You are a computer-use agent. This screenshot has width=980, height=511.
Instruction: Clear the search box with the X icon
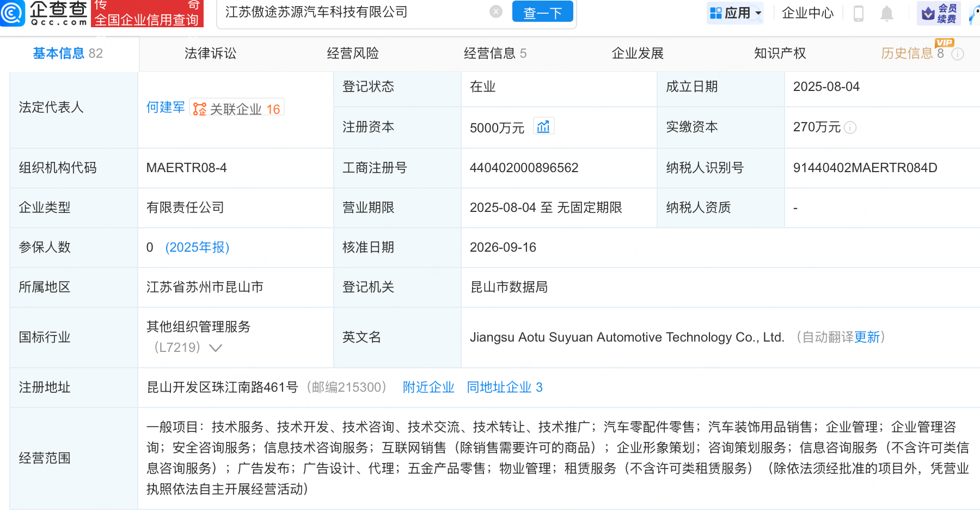[495, 11]
